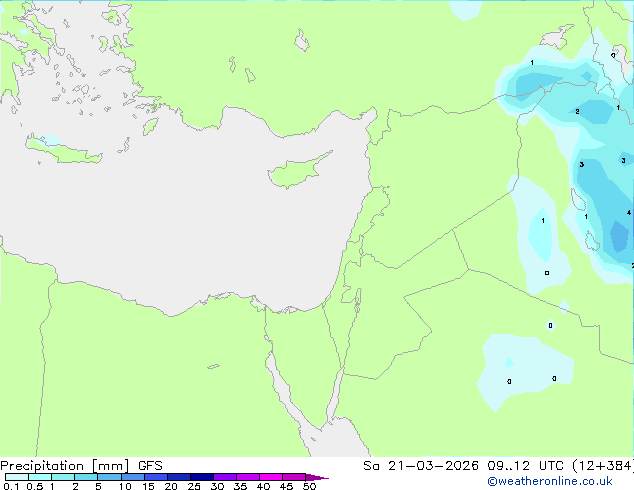Viewport: 634px width, 490px height.
Task: Click the '09..12 UTC' time text
Action: point(525,466)
